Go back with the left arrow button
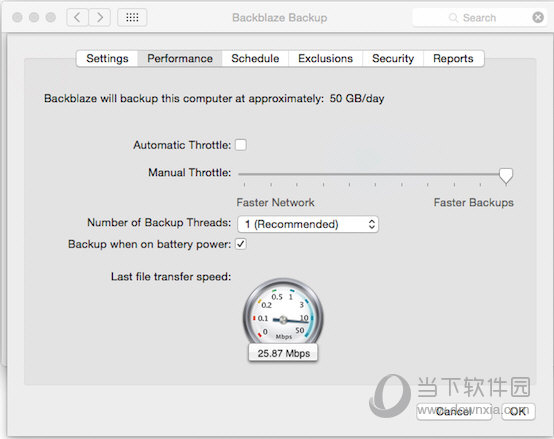Screen dimensions: 554x439 [77, 17]
